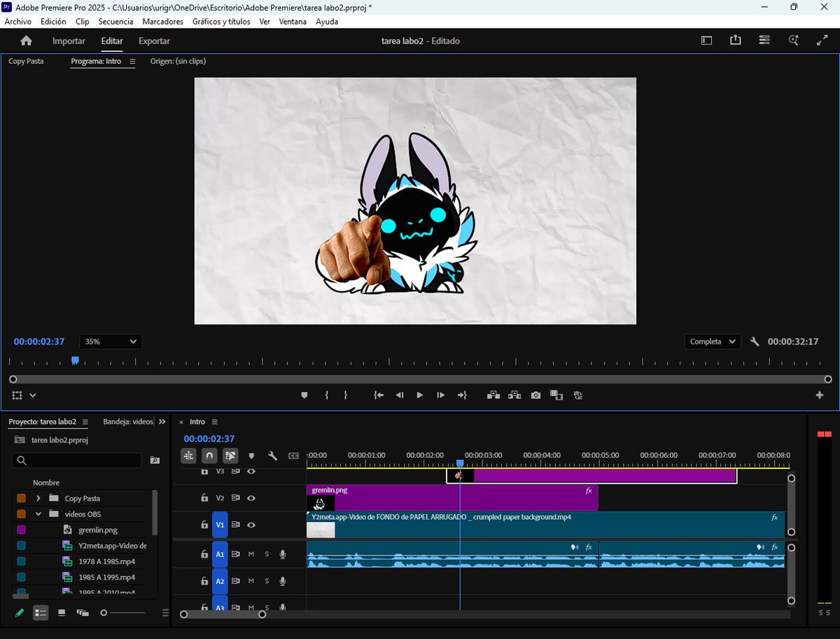The width and height of the screenshot is (840, 639).
Task: Expand the Copy Pasta bin
Action: click(x=38, y=498)
